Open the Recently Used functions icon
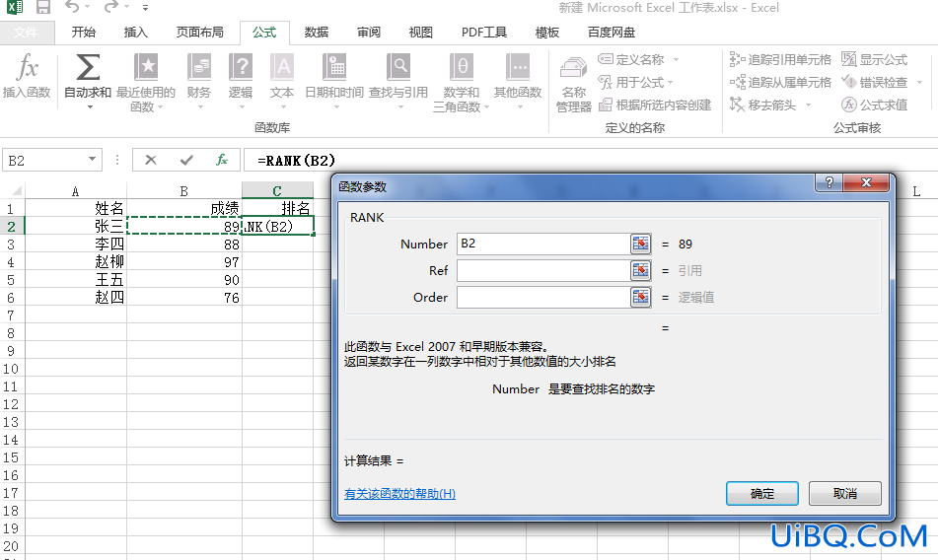Viewport: 938px width, 560px height. [145, 67]
